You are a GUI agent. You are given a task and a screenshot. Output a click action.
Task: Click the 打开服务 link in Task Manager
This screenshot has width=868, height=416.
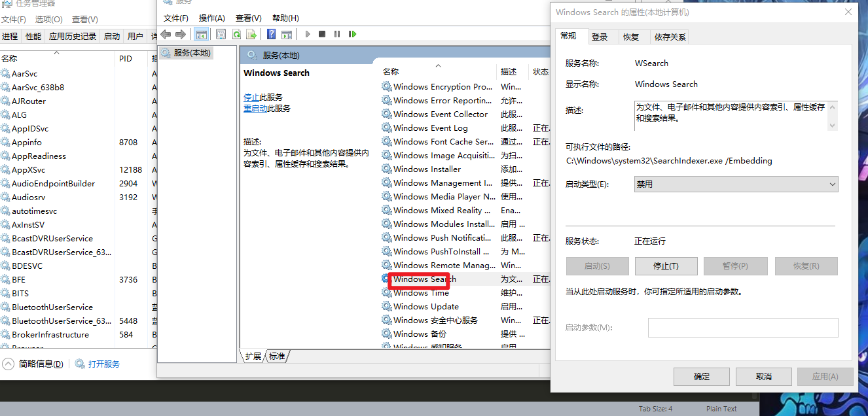tap(104, 364)
